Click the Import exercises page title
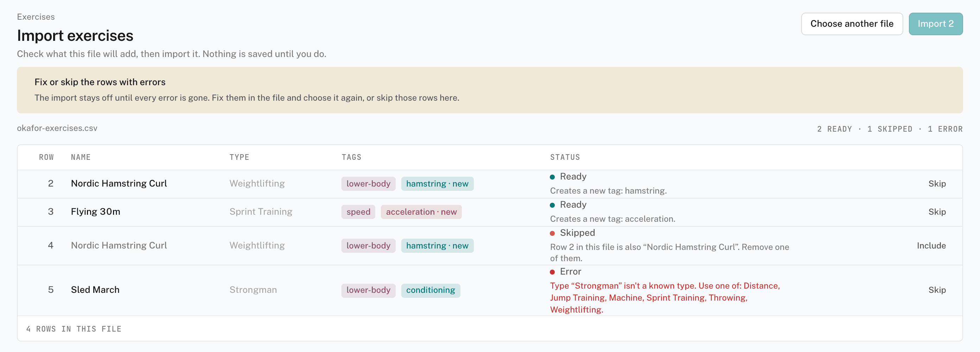The width and height of the screenshot is (980, 352). (x=75, y=36)
